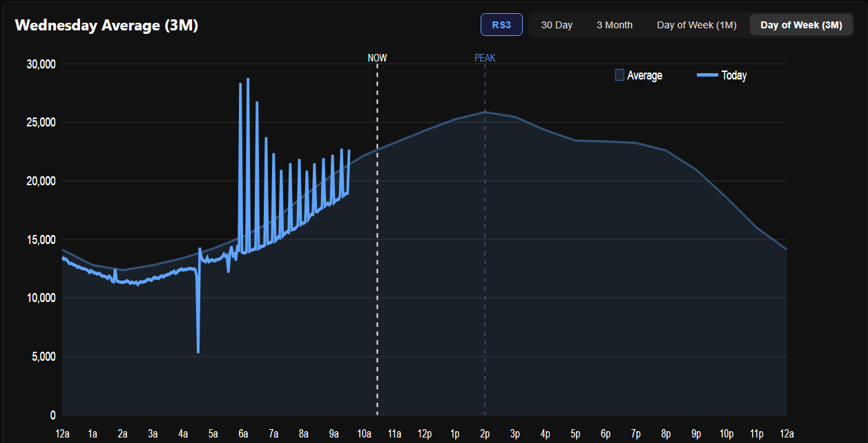Click the 2p x-axis label

click(x=485, y=434)
